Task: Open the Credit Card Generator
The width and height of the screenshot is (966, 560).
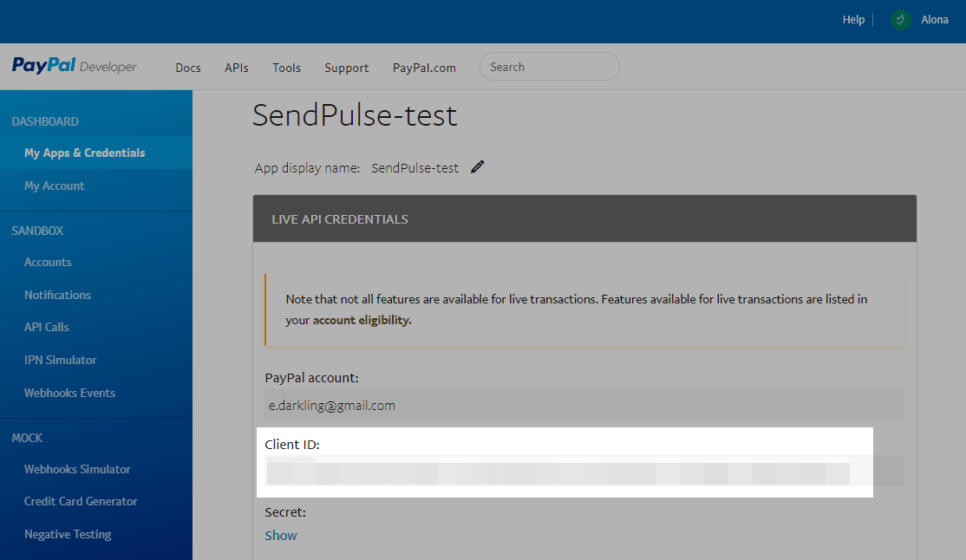Action: (x=81, y=501)
